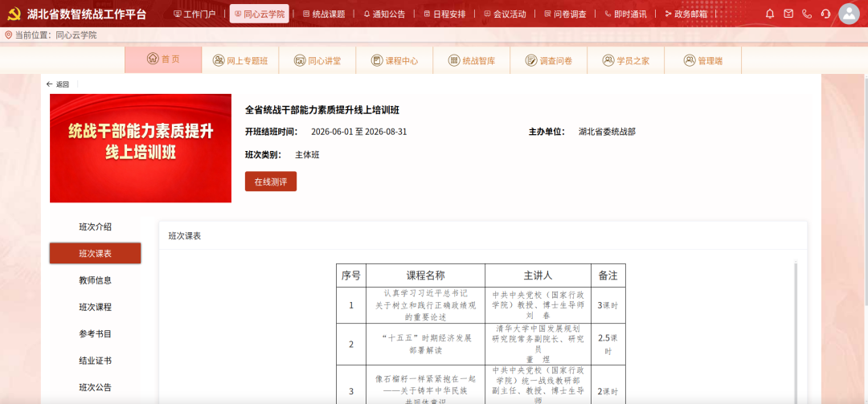Click the course banner thumbnail image

coord(141,149)
